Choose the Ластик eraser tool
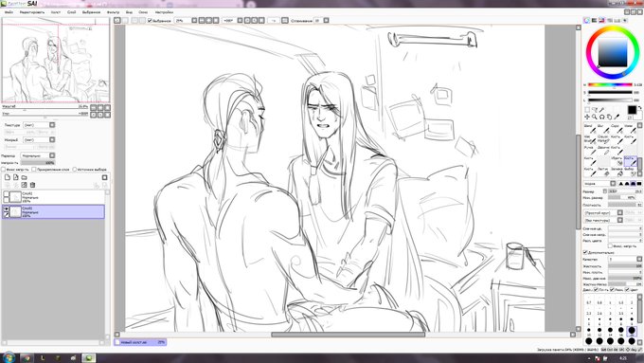The width and height of the screenshot is (644, 363). pyautogui.click(x=603, y=172)
